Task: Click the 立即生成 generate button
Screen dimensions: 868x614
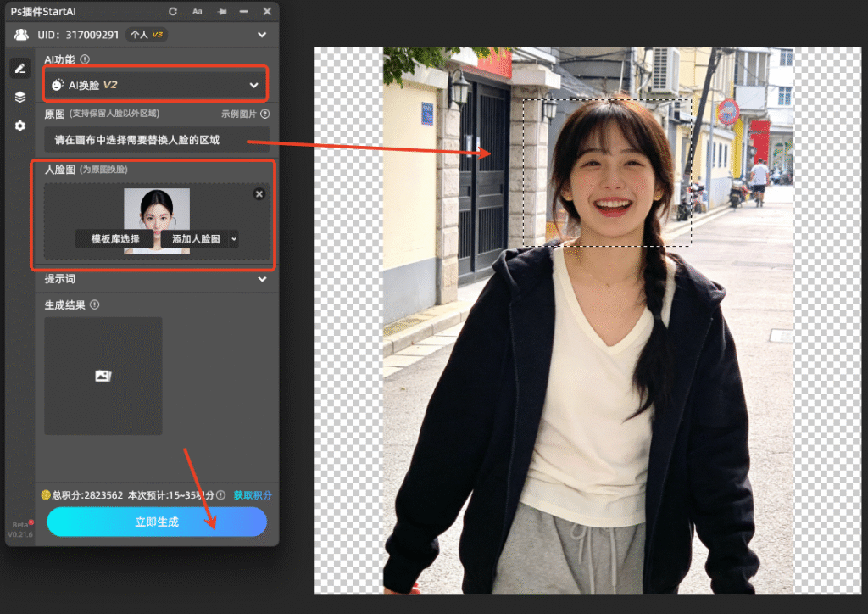Action: (156, 522)
